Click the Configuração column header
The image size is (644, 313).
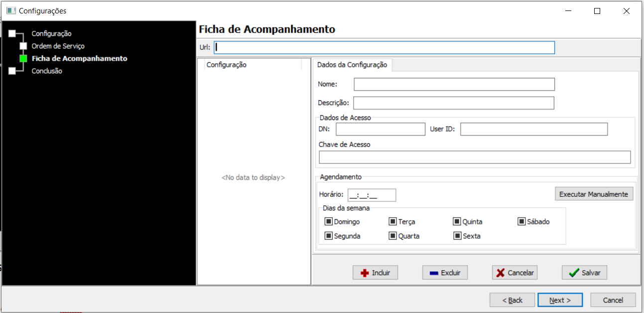(253, 65)
